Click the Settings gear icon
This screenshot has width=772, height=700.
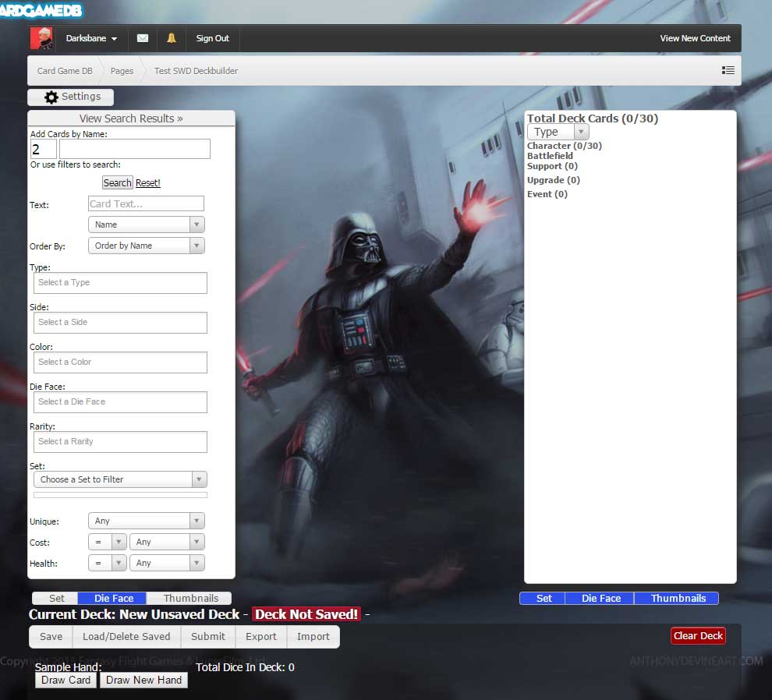point(51,97)
